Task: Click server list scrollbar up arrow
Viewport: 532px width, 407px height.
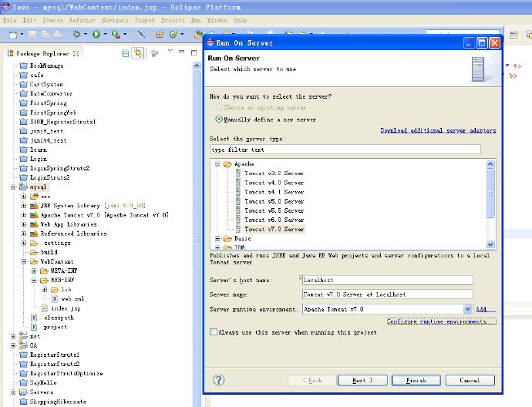Action: click(490, 164)
